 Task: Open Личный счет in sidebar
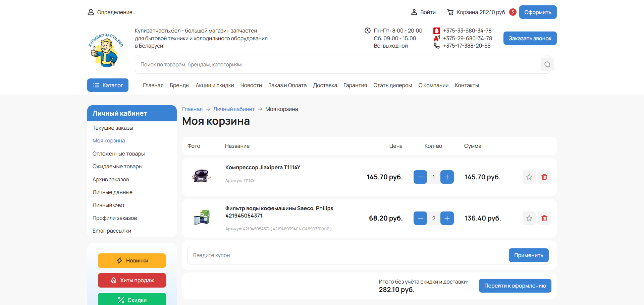click(x=109, y=205)
